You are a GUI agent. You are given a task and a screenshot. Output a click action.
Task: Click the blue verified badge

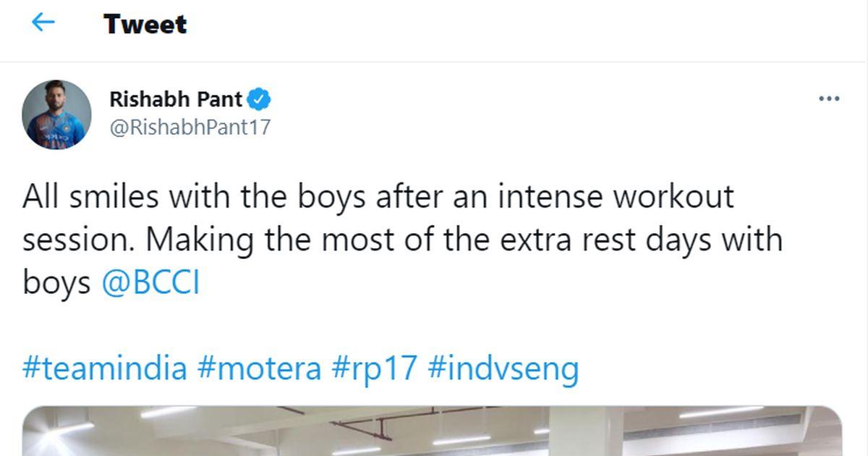pos(260,98)
